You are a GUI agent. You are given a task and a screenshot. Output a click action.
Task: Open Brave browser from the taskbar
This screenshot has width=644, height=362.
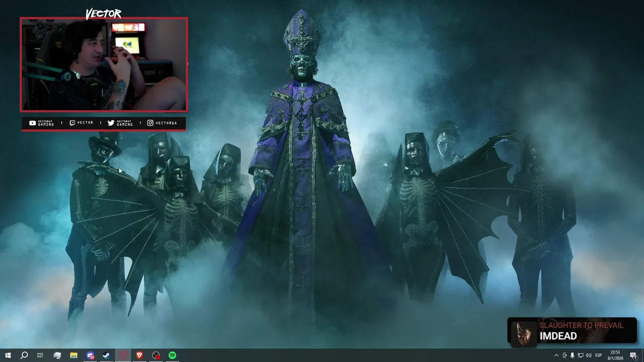pyautogui.click(x=139, y=355)
